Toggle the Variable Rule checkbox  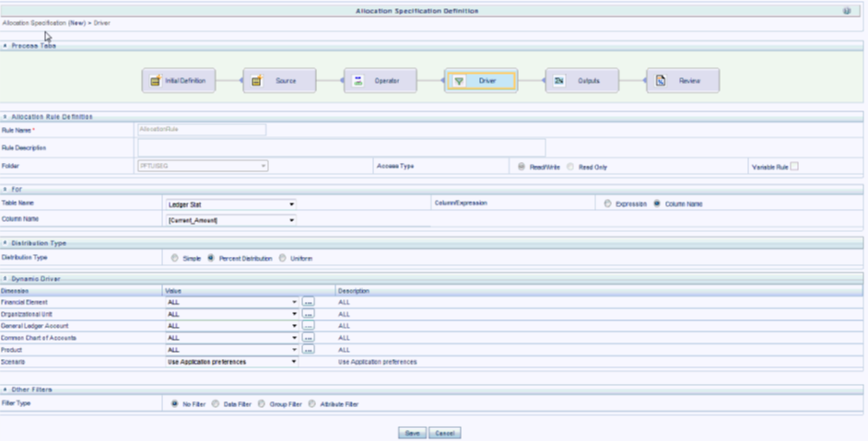pos(794,166)
